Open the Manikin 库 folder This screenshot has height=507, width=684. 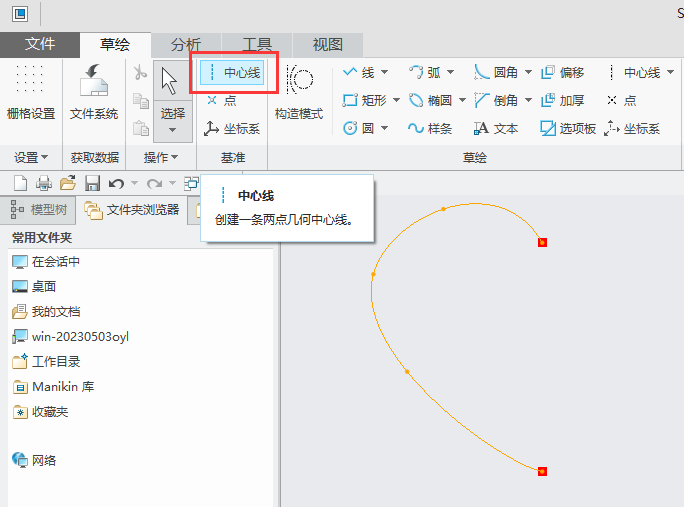point(53,387)
